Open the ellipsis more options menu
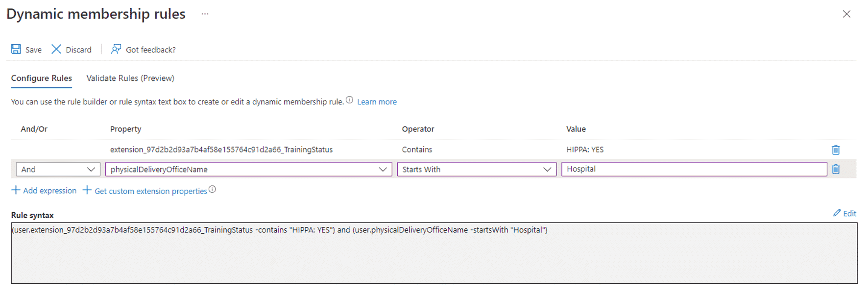The image size is (868, 297). point(205,14)
